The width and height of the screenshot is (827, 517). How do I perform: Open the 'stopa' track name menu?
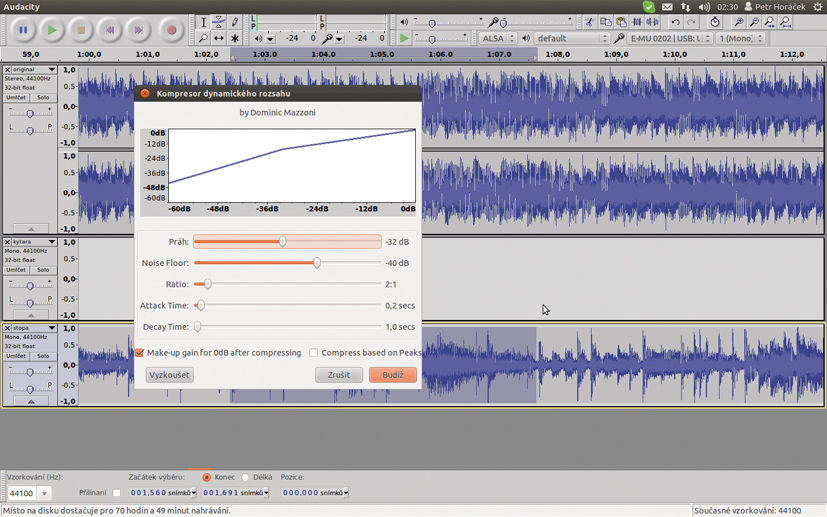[x=34, y=328]
